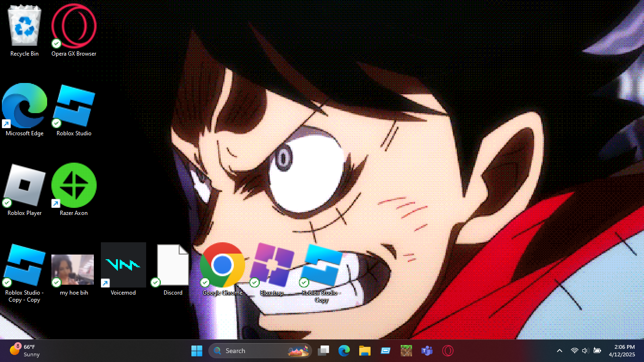Open Task View from the taskbar
The image size is (644, 362).
coord(323,351)
